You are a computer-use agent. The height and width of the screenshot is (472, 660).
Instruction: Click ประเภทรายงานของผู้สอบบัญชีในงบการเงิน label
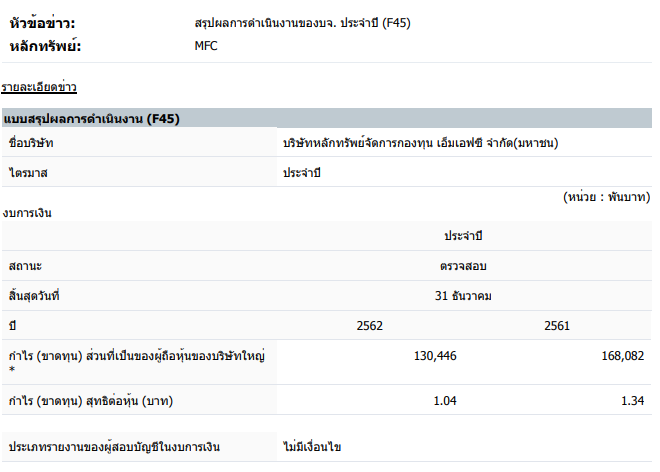click(x=114, y=447)
